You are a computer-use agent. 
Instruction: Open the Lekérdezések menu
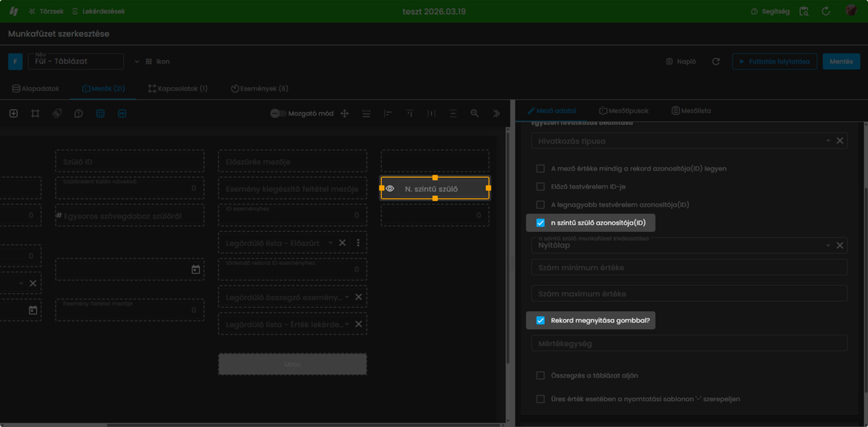[x=98, y=11]
